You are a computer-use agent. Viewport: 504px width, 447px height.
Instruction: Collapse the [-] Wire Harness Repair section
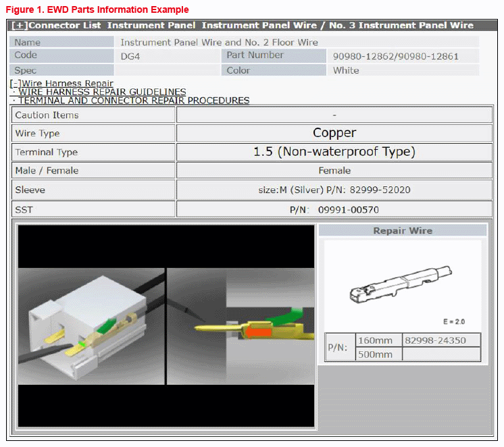click(x=61, y=84)
